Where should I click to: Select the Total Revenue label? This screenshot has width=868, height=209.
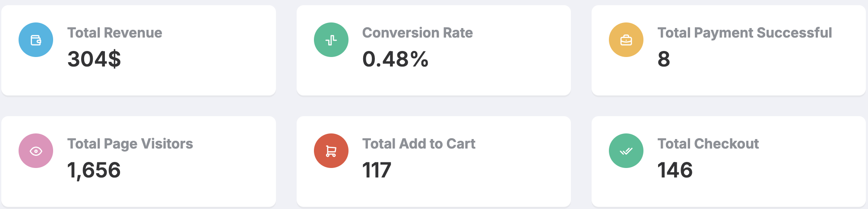coord(115,33)
